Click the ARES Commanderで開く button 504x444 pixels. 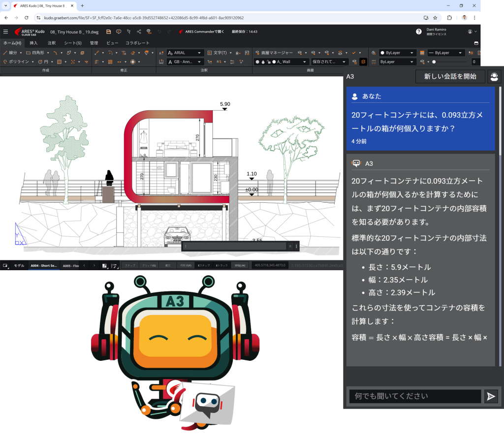pyautogui.click(x=204, y=32)
